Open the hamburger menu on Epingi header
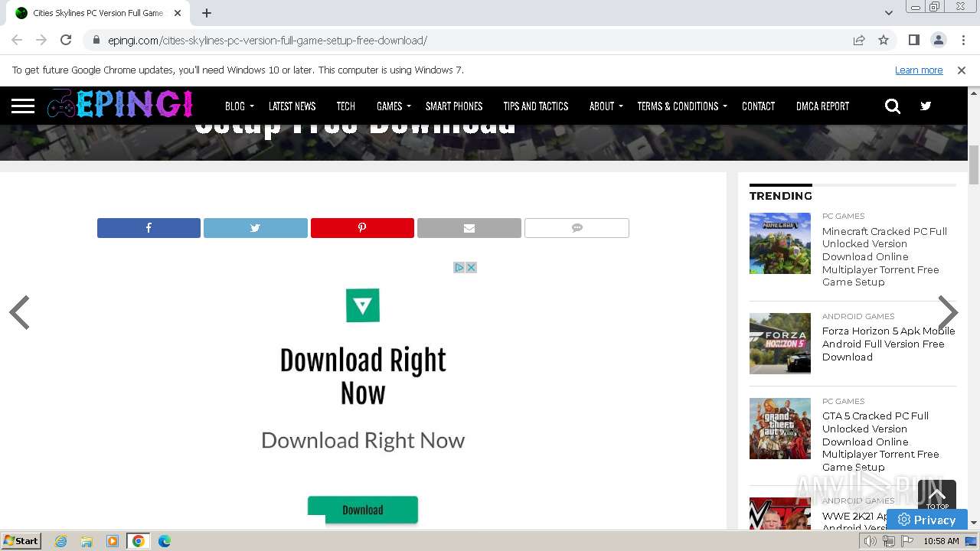 [23, 106]
